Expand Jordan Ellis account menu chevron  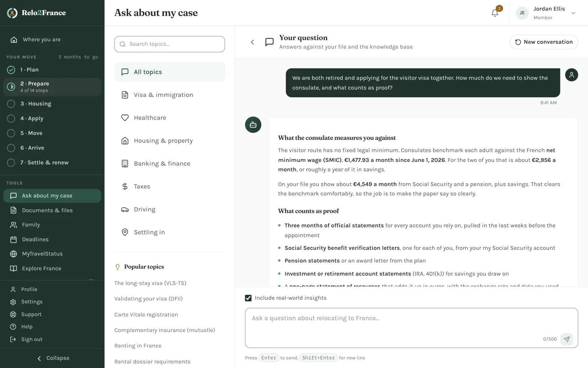pos(573,13)
